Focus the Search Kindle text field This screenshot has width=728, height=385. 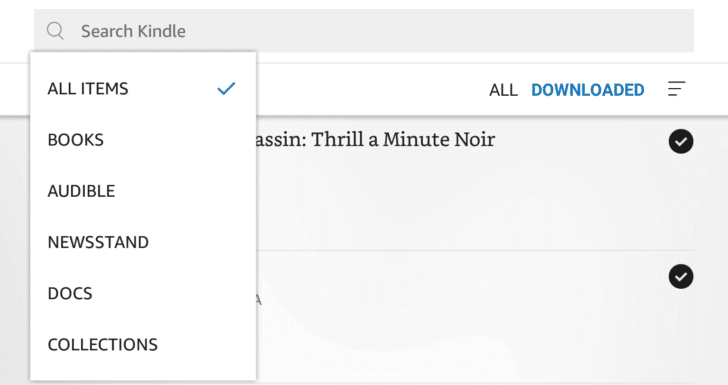pyautogui.click(x=364, y=31)
